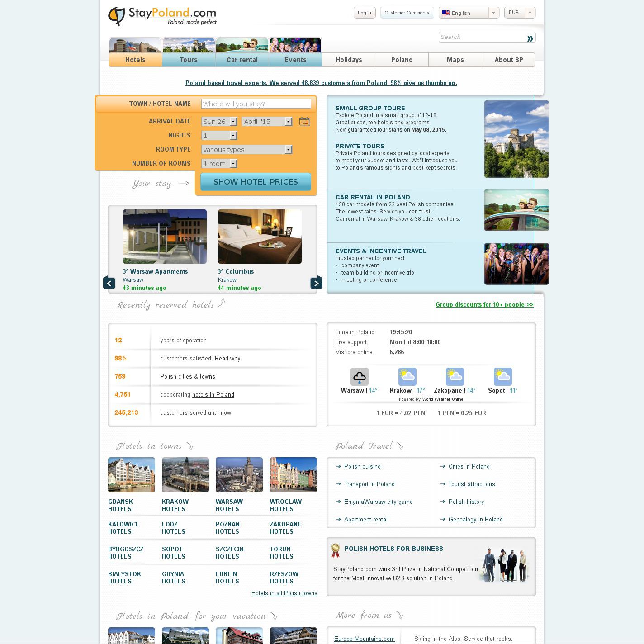
Task: Open the Apartment rental link
Action: click(x=366, y=519)
